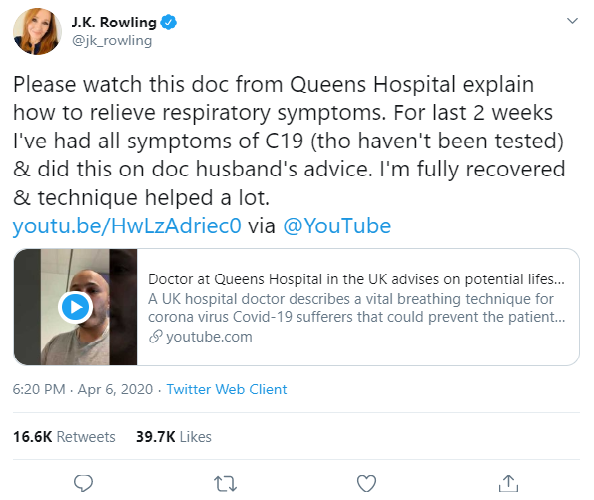Viewport: 594px width, 500px height.
Task: Click the J.K. Rowling display name
Action: 114,22
